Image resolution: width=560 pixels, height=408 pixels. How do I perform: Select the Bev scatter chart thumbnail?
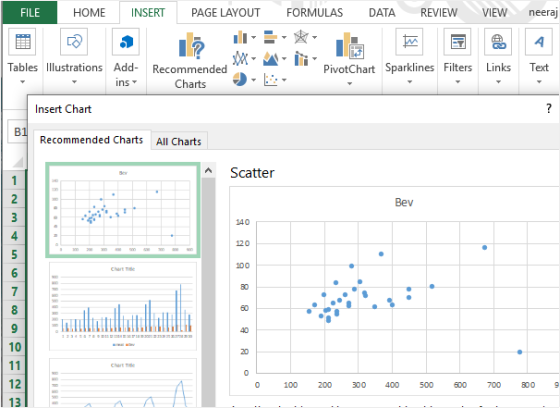click(123, 210)
